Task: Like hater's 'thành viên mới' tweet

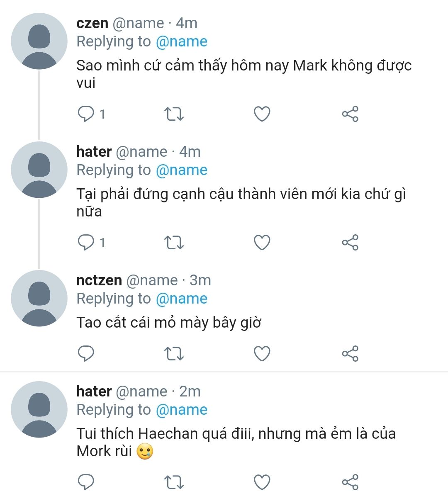Action: [262, 242]
